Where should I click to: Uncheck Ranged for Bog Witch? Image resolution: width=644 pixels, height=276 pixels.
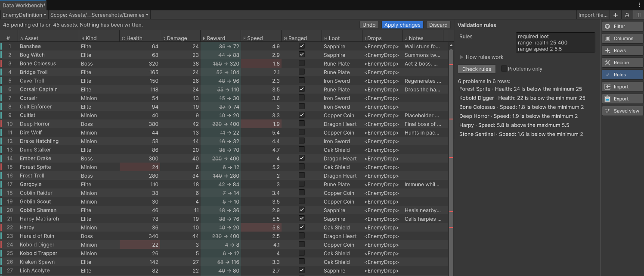[302, 54]
